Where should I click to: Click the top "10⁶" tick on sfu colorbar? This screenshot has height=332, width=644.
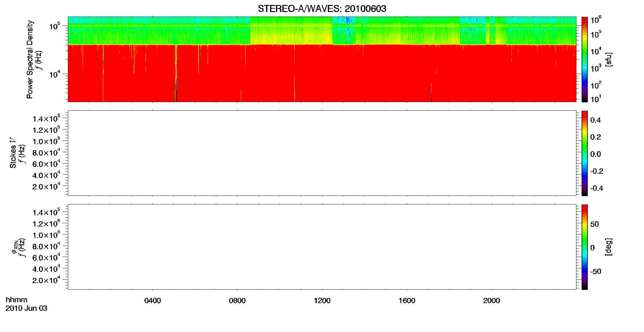pyautogui.click(x=596, y=20)
